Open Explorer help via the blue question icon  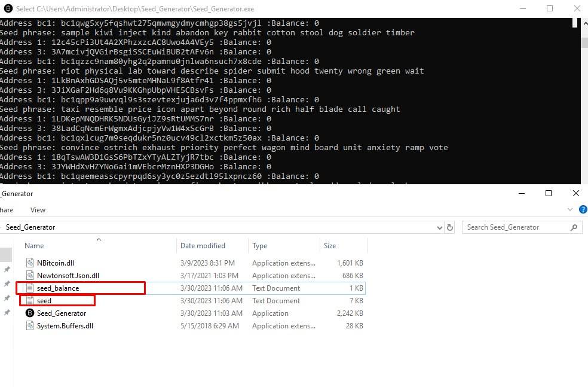583,209
